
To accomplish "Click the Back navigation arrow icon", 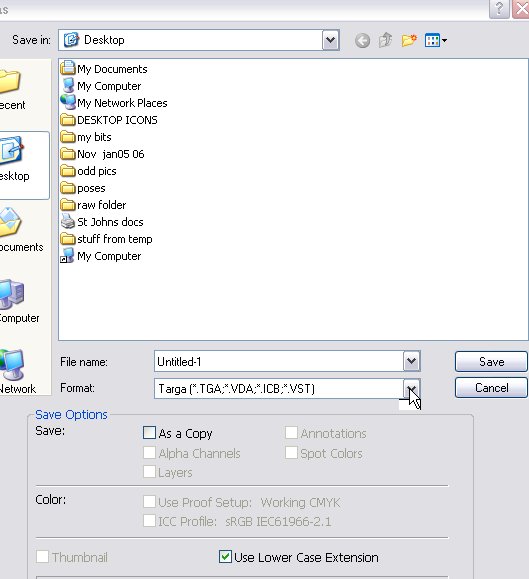I will pos(362,40).
